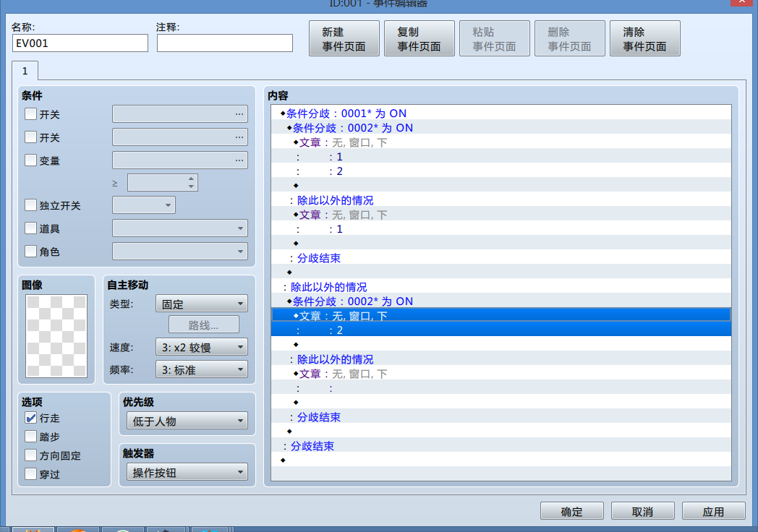
Task: Click the 复制事件页面 button
Action: [419, 38]
